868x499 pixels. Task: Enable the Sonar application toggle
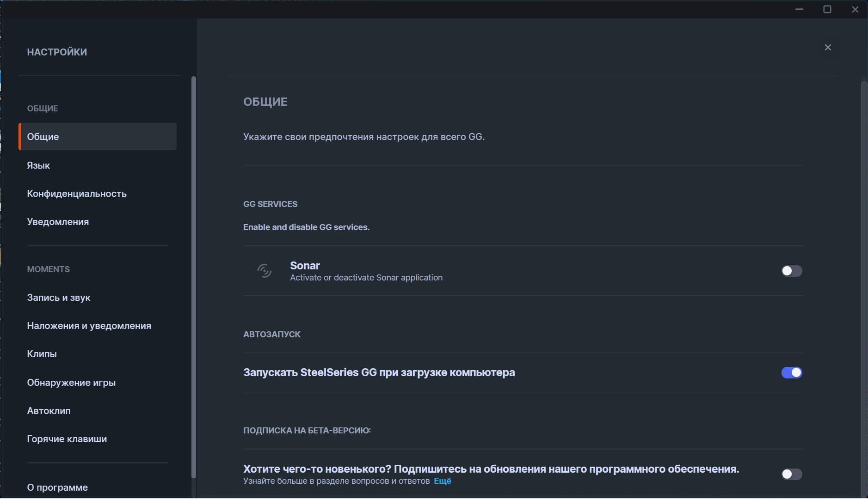pos(791,271)
